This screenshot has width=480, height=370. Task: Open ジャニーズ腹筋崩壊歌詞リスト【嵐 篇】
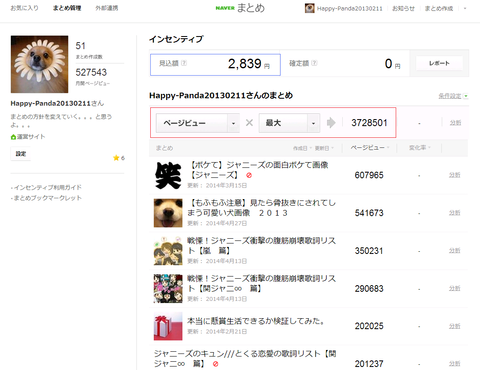(261, 245)
